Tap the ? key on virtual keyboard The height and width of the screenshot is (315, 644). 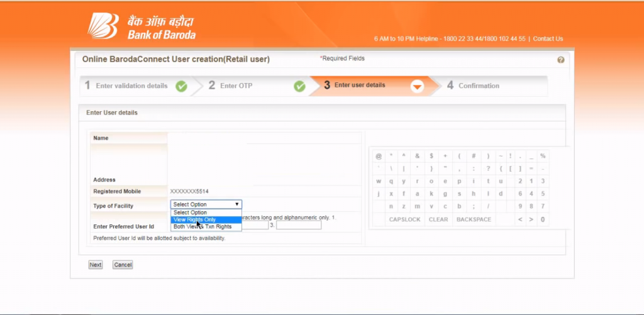488,169
